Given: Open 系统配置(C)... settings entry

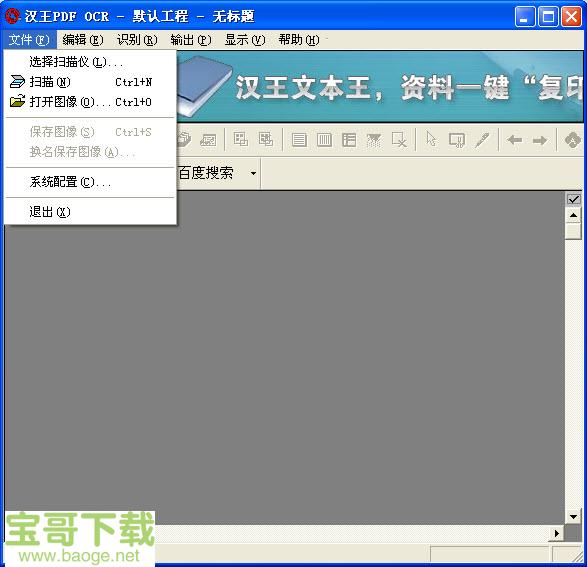Looking at the screenshot, I should (90, 182).
